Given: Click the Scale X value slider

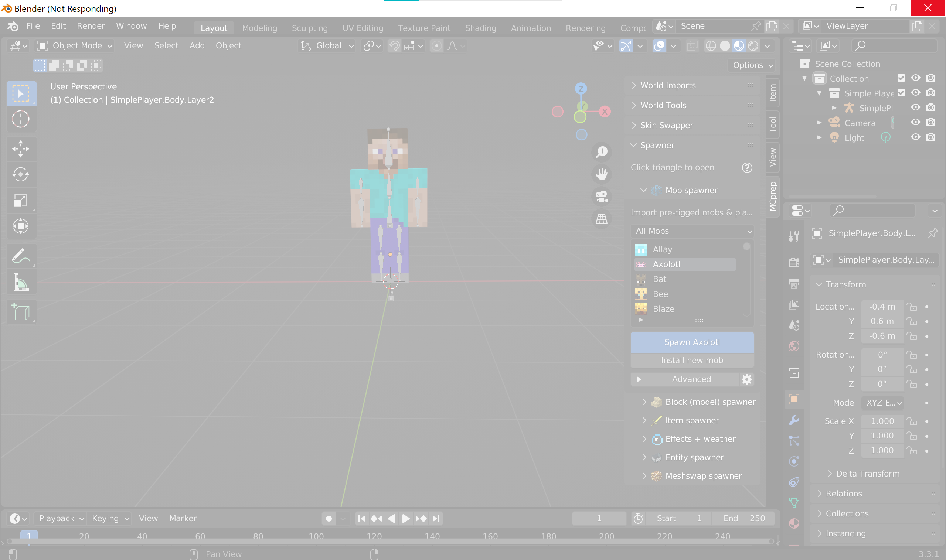Looking at the screenshot, I should (882, 421).
